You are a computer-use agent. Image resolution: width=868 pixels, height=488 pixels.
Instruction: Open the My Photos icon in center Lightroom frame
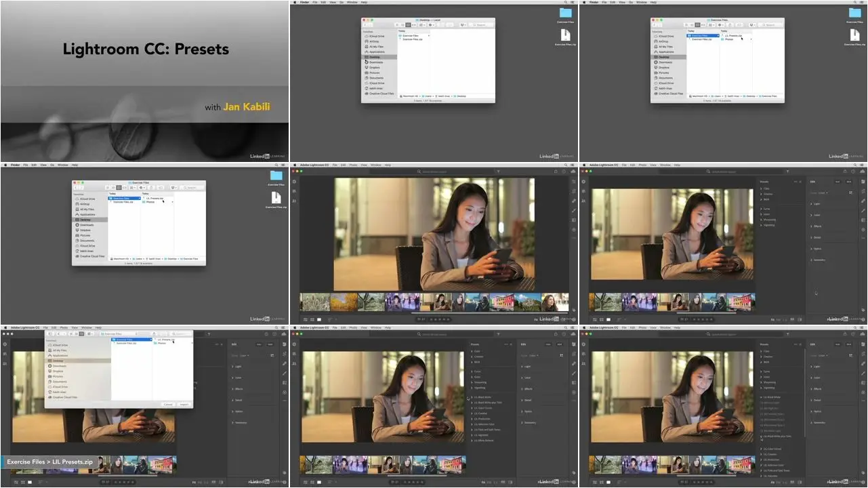point(295,191)
